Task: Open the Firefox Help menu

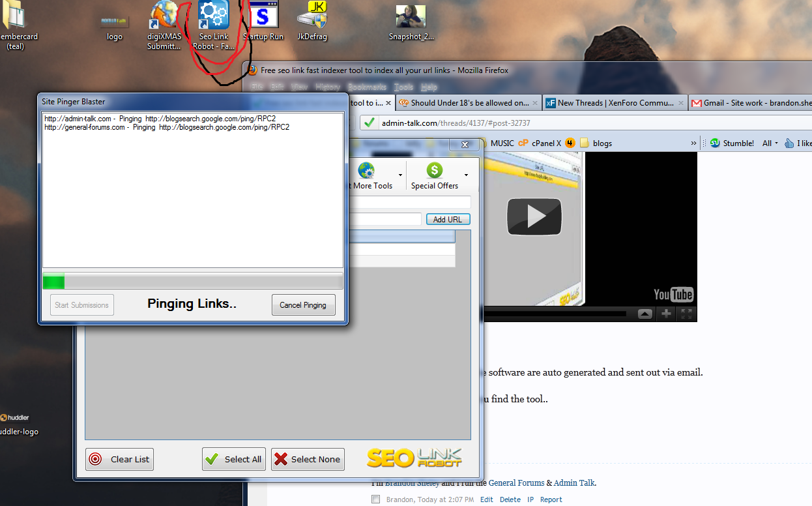Action: [x=429, y=87]
